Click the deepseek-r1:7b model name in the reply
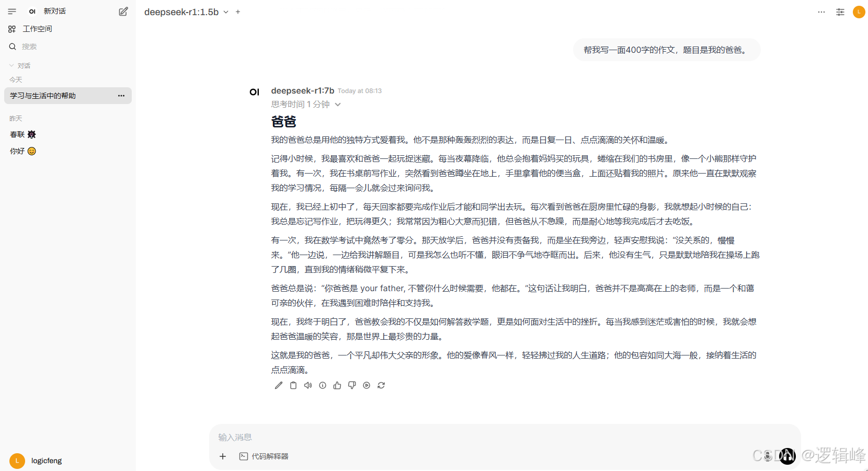Image resolution: width=868 pixels, height=471 pixels. click(x=302, y=90)
